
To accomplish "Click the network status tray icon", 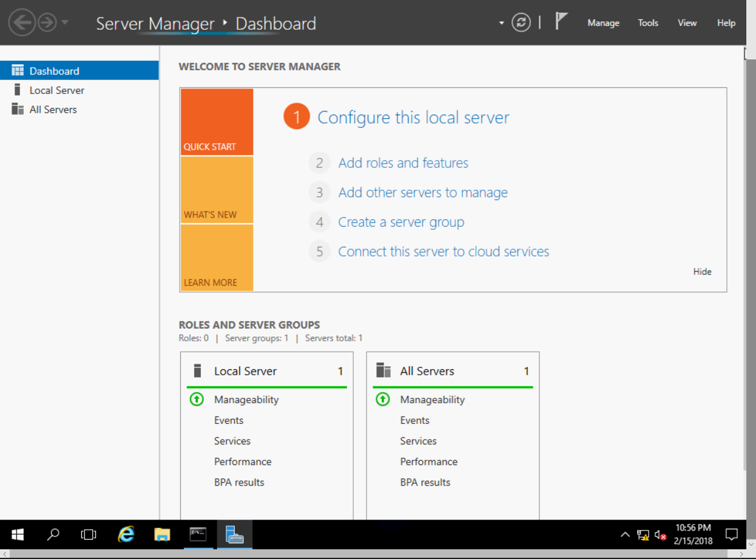I will point(643,535).
